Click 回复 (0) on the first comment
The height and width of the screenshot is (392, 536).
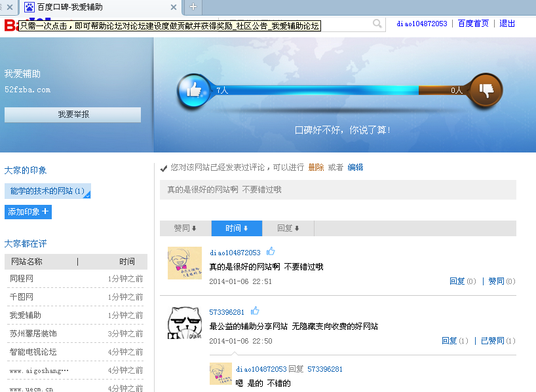pyautogui.click(x=463, y=281)
